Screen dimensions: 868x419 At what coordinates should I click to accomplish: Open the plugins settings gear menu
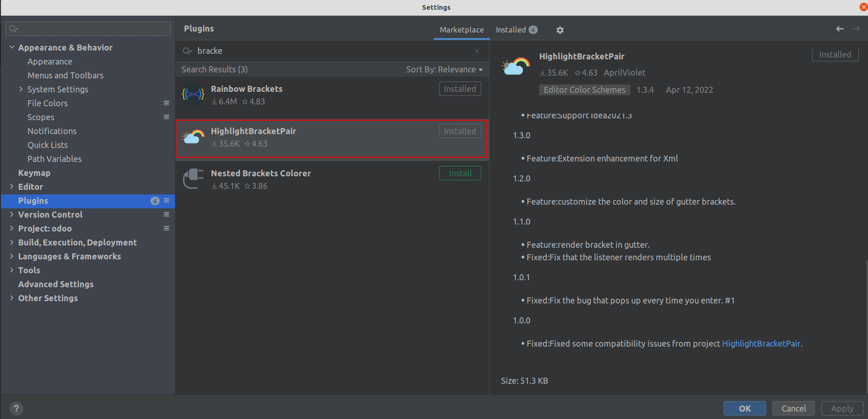pyautogui.click(x=560, y=30)
